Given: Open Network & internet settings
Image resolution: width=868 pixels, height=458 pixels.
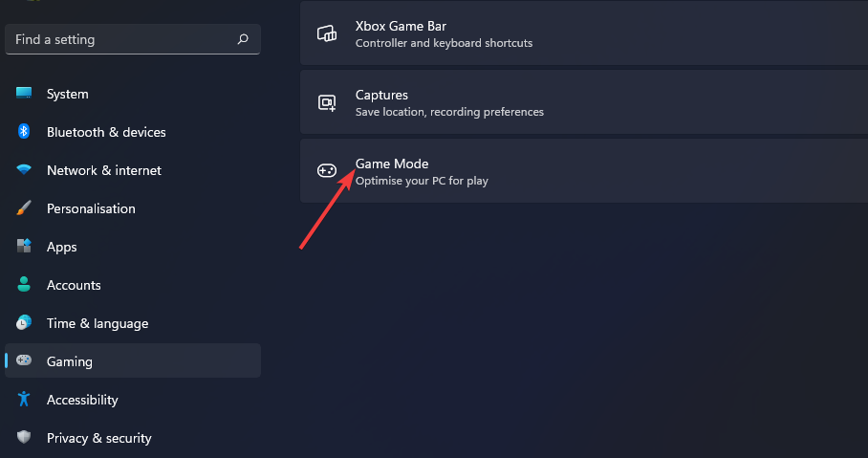Looking at the screenshot, I should click(x=103, y=170).
